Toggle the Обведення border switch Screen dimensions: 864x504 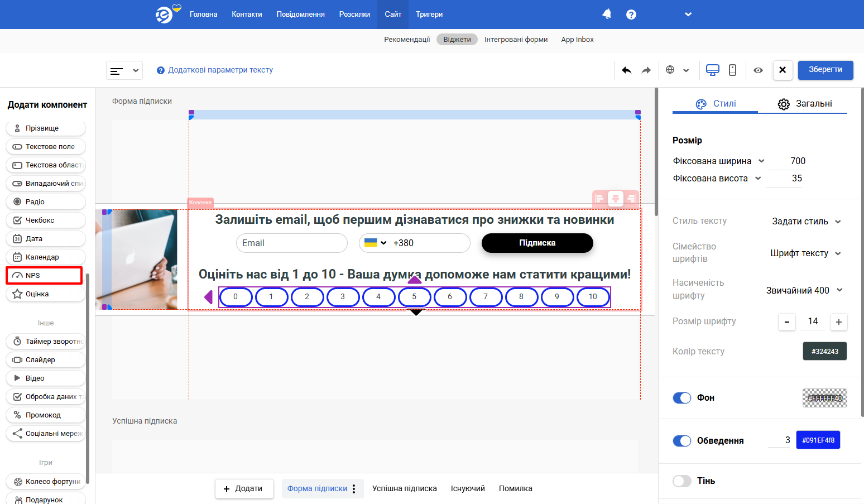pos(682,441)
